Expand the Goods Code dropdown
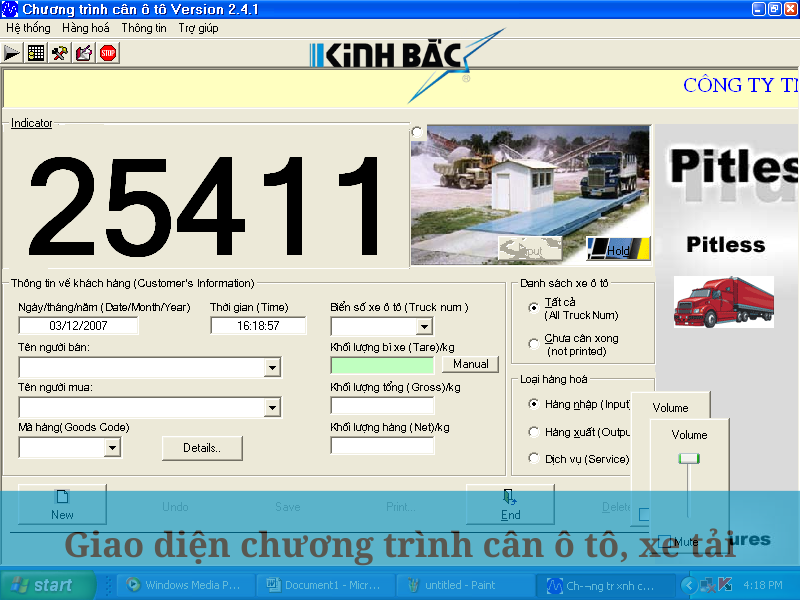 [112, 448]
